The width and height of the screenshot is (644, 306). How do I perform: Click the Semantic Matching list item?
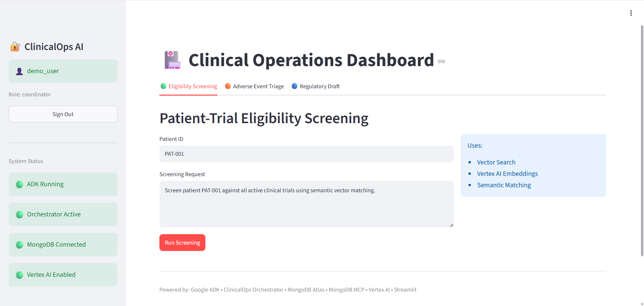(504, 185)
